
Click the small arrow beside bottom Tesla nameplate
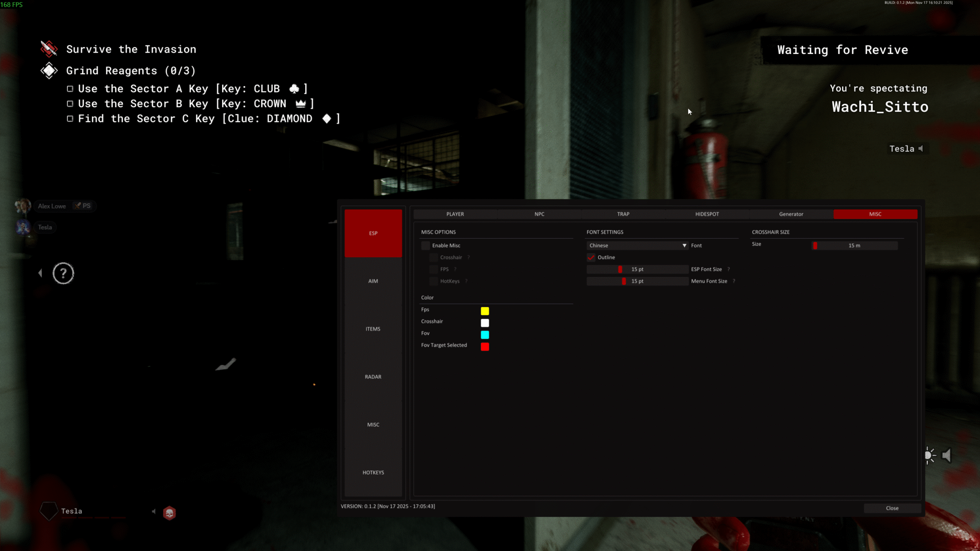153,511
